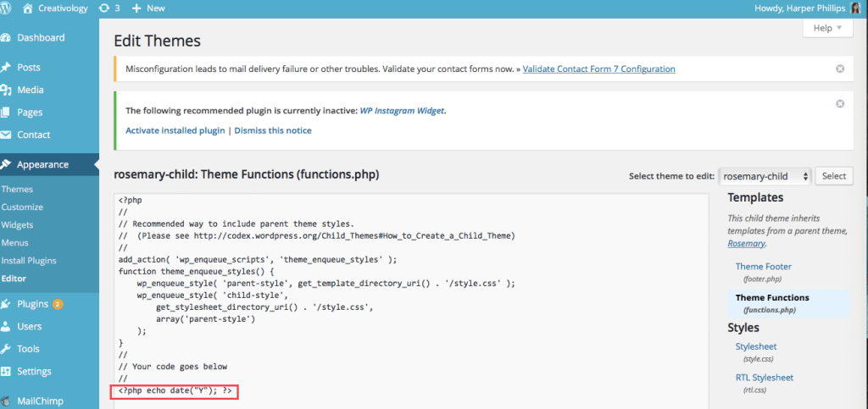Open Widgets submenu item
The width and height of the screenshot is (868, 409).
[17, 225]
